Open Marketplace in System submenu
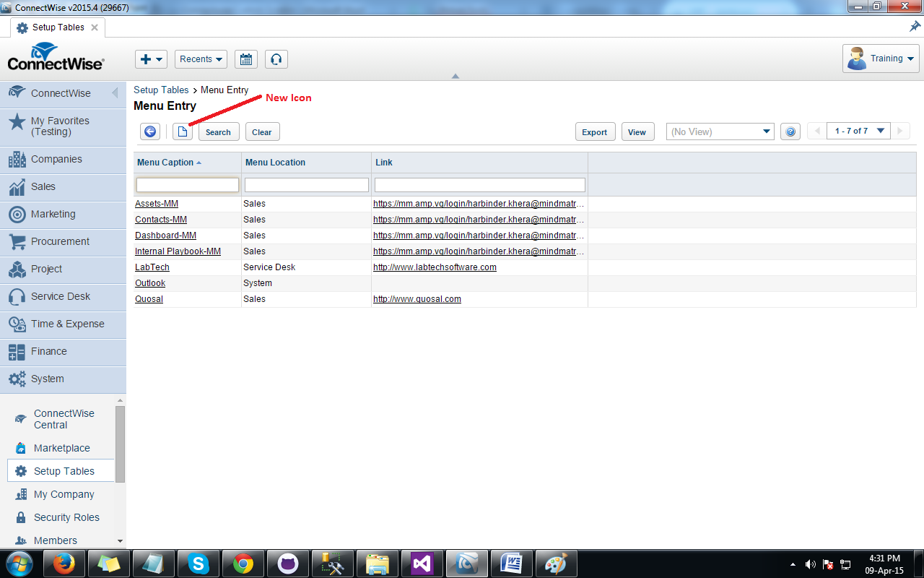Viewport: 924px width, 578px height. tap(61, 448)
